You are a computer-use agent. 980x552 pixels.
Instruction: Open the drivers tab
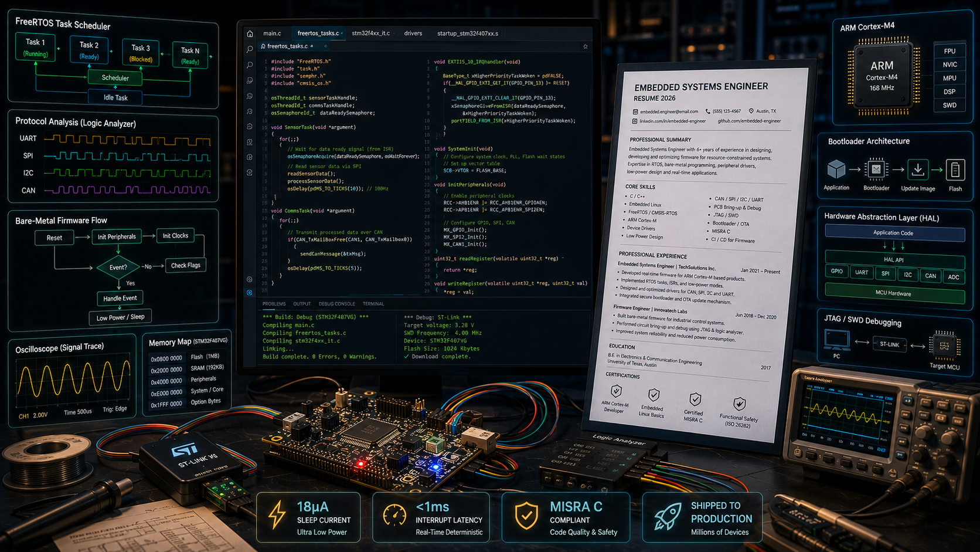[413, 33]
